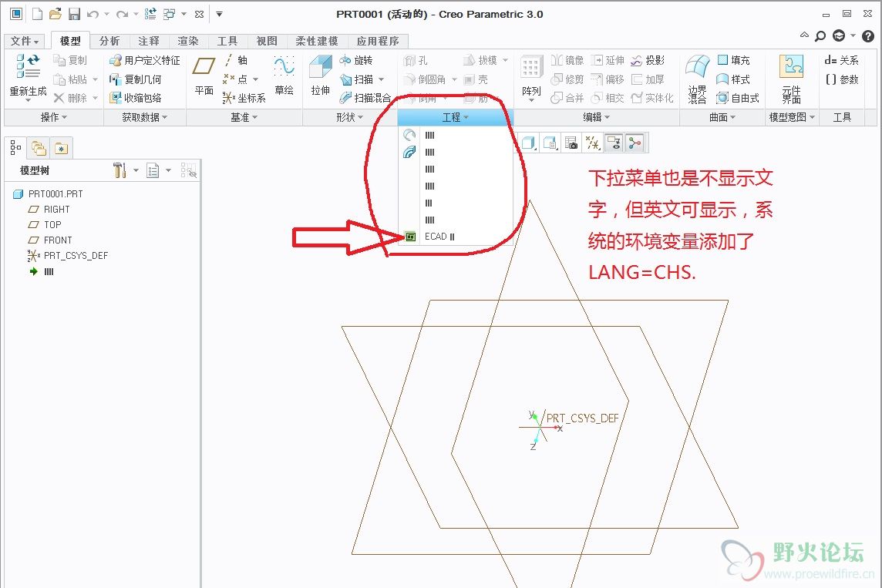Viewport: 882px width, 588px height.
Task: Open the Relations (关系) dialog
Action: point(841,60)
